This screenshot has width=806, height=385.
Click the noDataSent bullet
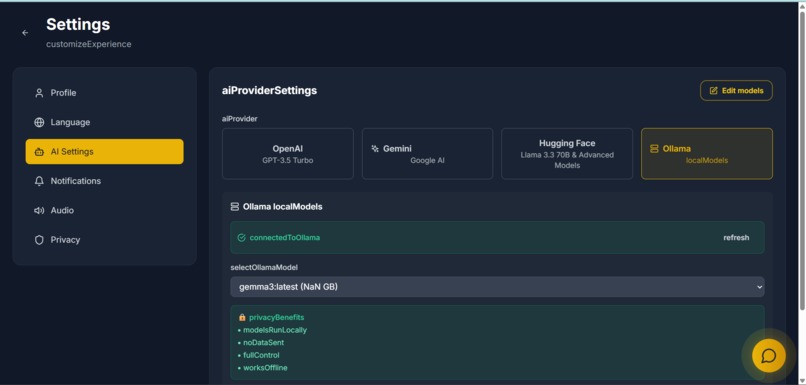[x=264, y=342]
